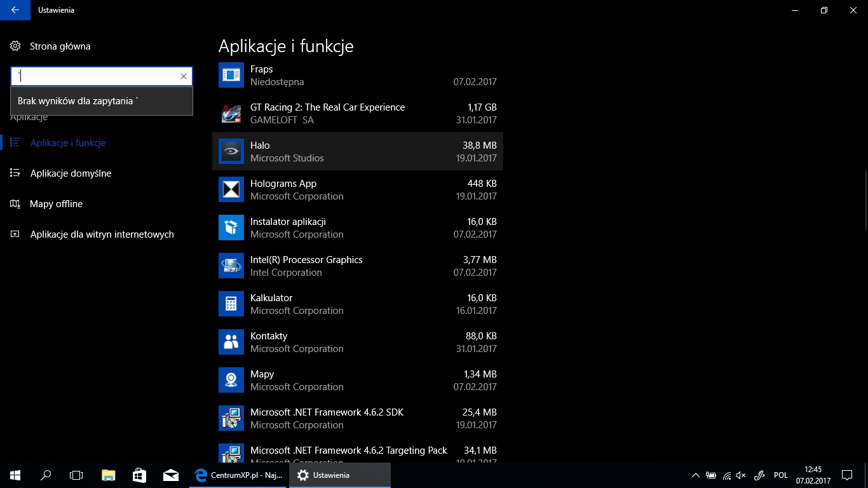Open Mail app from the taskbar
868x488 pixels.
click(x=170, y=475)
